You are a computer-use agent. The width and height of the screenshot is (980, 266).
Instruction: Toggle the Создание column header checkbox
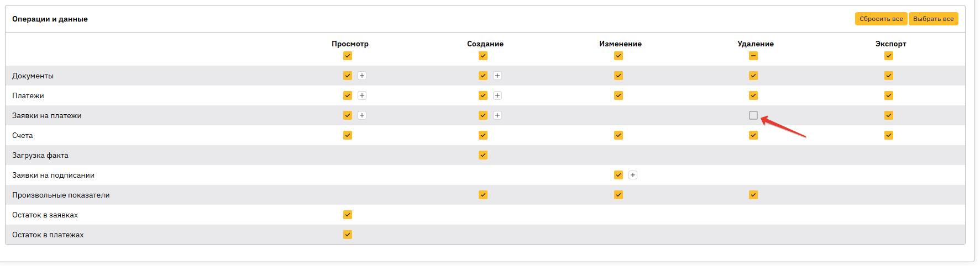click(x=483, y=56)
